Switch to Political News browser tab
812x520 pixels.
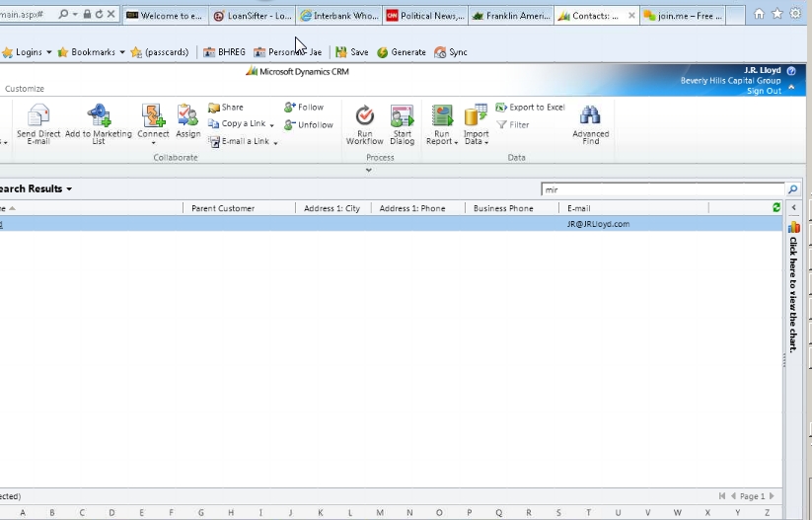click(424, 16)
